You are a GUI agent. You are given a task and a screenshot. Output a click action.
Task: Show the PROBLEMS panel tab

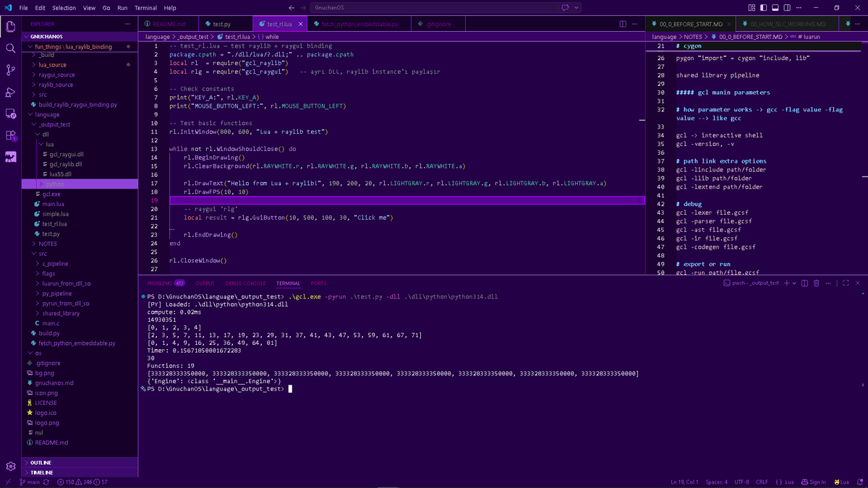click(166, 283)
